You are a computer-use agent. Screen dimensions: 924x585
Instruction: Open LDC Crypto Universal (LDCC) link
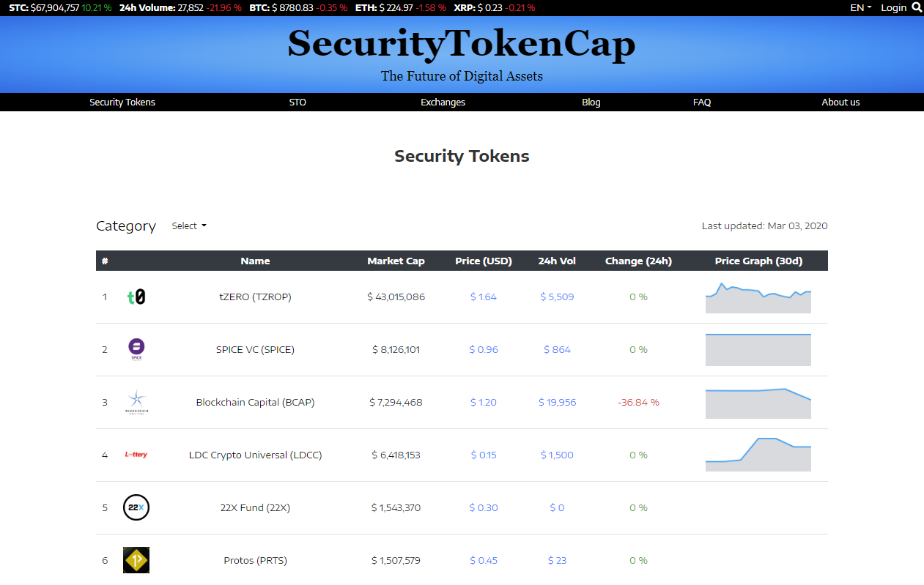point(255,455)
